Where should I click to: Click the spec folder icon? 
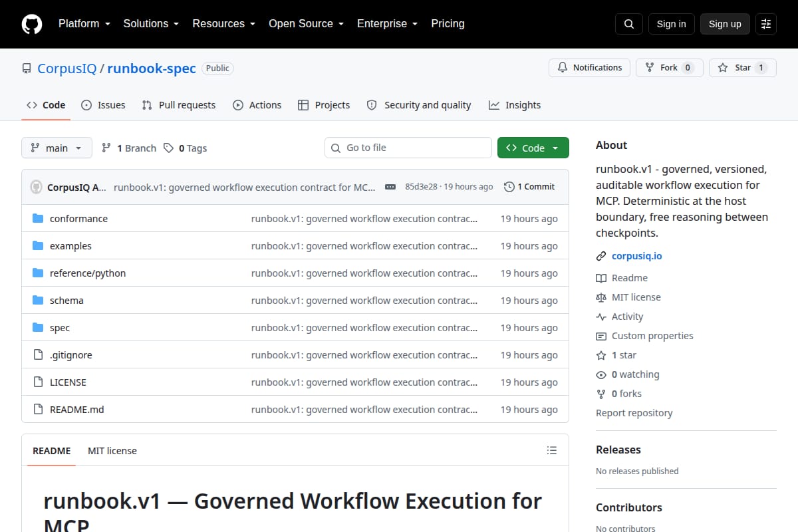pyautogui.click(x=38, y=327)
